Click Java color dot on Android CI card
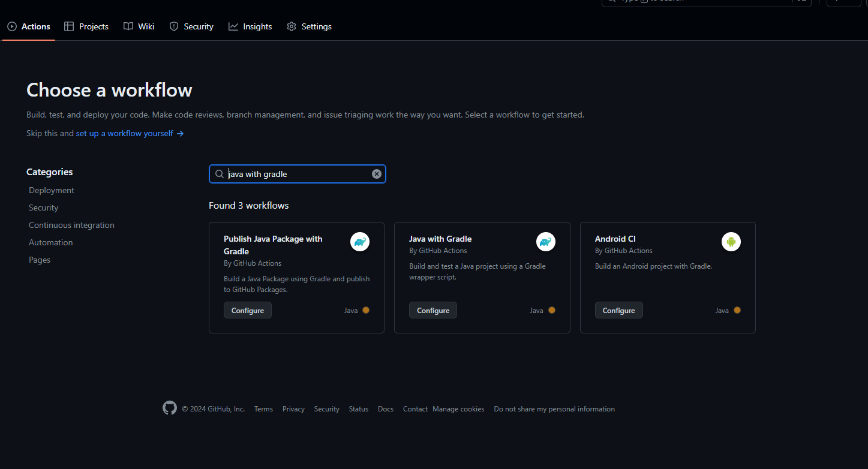868x469 pixels. pyautogui.click(x=737, y=310)
